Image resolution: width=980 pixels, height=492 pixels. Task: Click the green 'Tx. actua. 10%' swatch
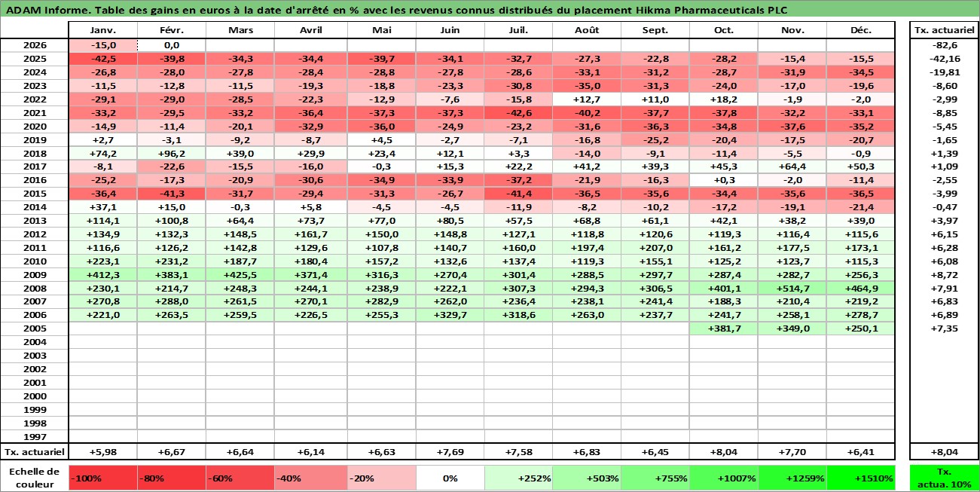coord(945,478)
